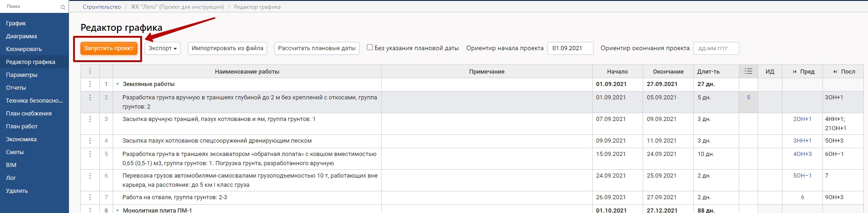This screenshot has height=213, width=868.
Task: Collapse the Монолитная плита ПМ-1 group
Action: click(x=118, y=210)
